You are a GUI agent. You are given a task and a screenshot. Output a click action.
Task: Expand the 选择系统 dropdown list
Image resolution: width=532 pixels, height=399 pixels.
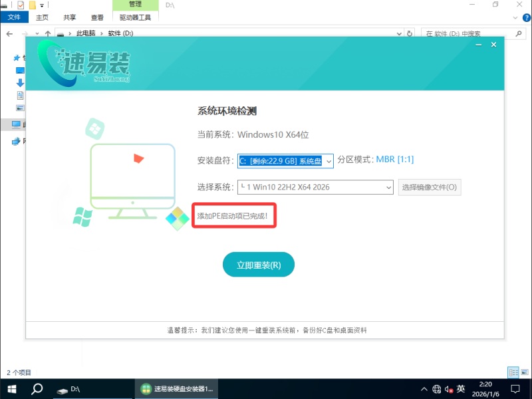(x=389, y=188)
